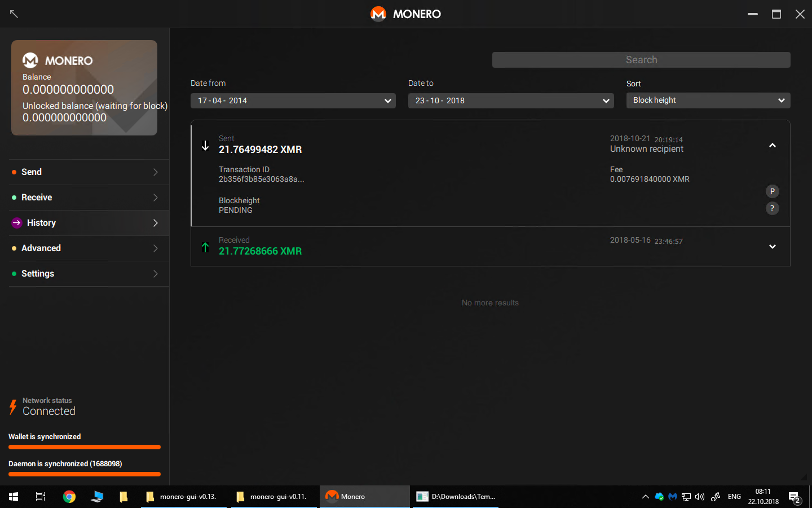Open the Send page
The width and height of the screenshot is (812, 508).
coord(89,172)
